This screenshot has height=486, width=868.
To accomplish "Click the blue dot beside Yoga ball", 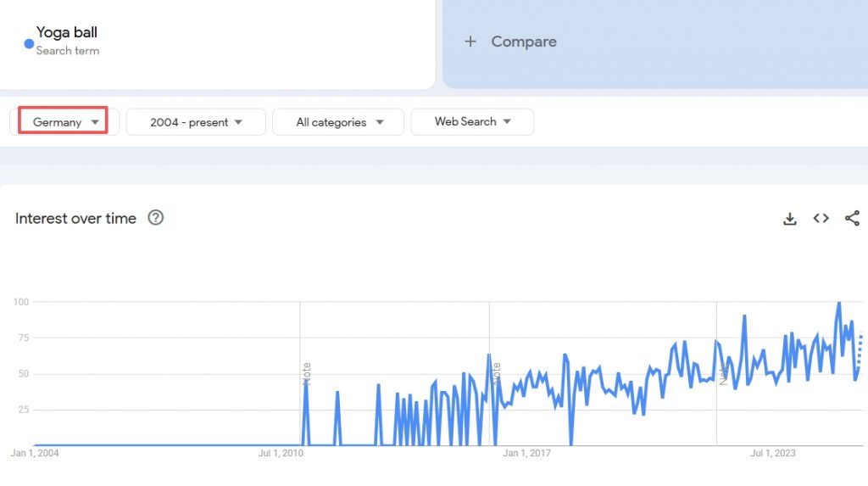I will (29, 43).
